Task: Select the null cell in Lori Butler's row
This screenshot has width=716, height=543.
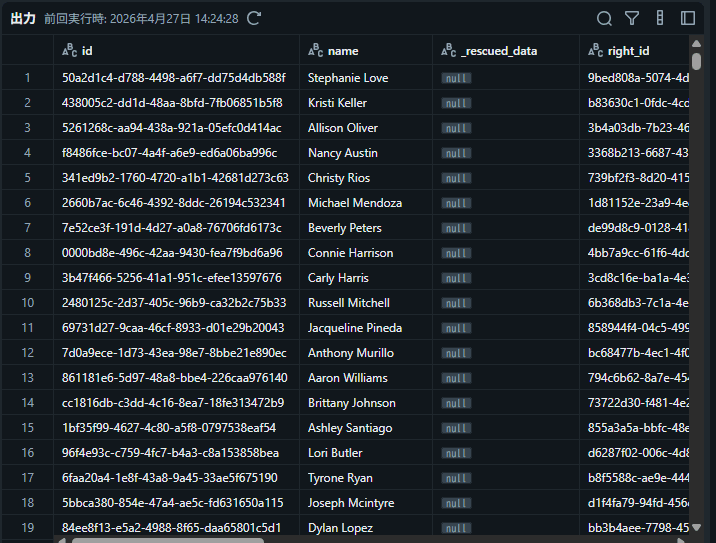Action: (x=506, y=453)
